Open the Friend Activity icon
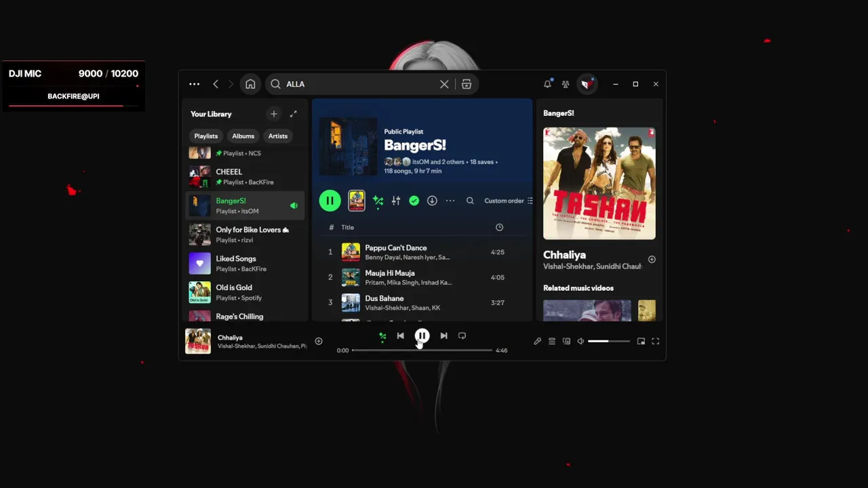 pyautogui.click(x=566, y=84)
